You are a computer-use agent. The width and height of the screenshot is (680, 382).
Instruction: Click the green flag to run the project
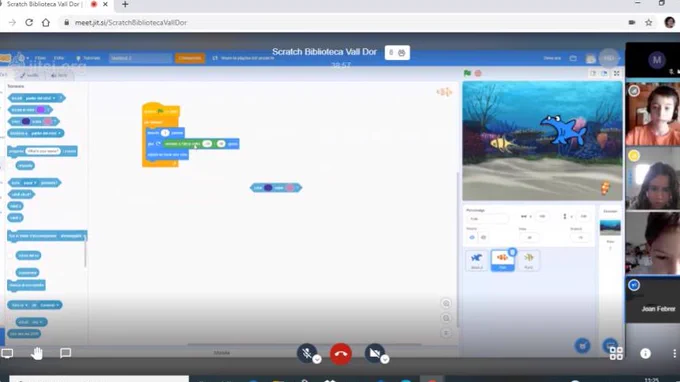[467, 73]
